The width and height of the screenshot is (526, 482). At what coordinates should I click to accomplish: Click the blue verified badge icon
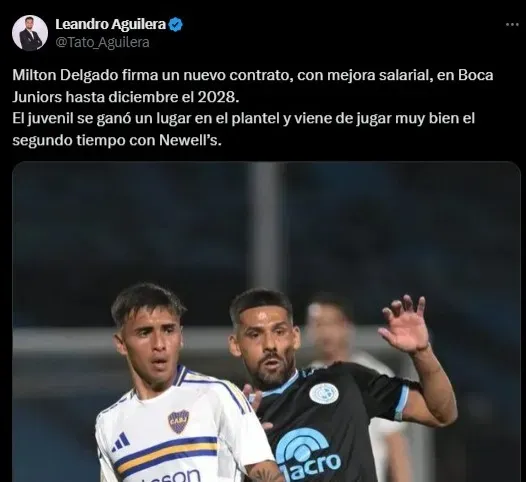pos(176,24)
